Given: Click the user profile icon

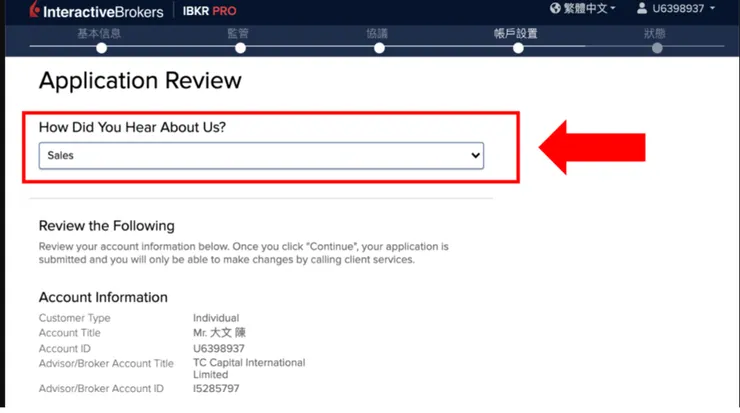Looking at the screenshot, I should pos(642,8).
